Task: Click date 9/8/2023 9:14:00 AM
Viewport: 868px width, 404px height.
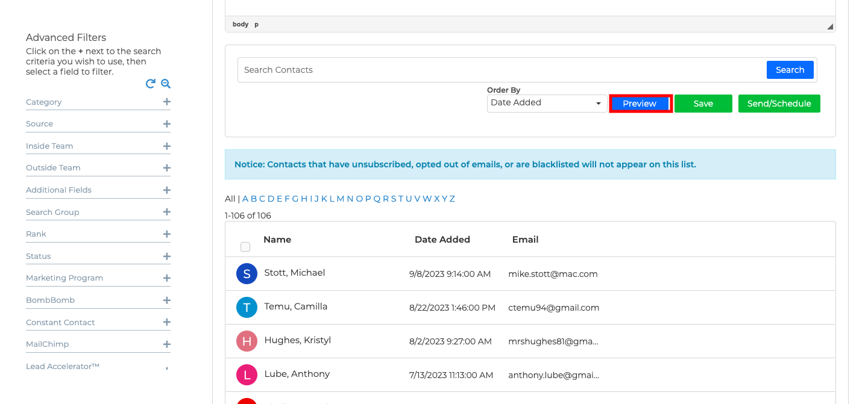Action: pos(450,274)
